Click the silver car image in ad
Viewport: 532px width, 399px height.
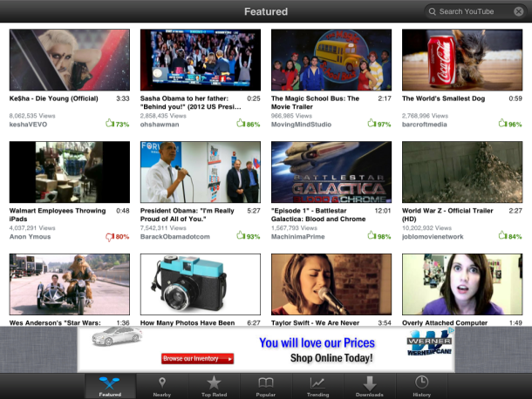click(117, 336)
